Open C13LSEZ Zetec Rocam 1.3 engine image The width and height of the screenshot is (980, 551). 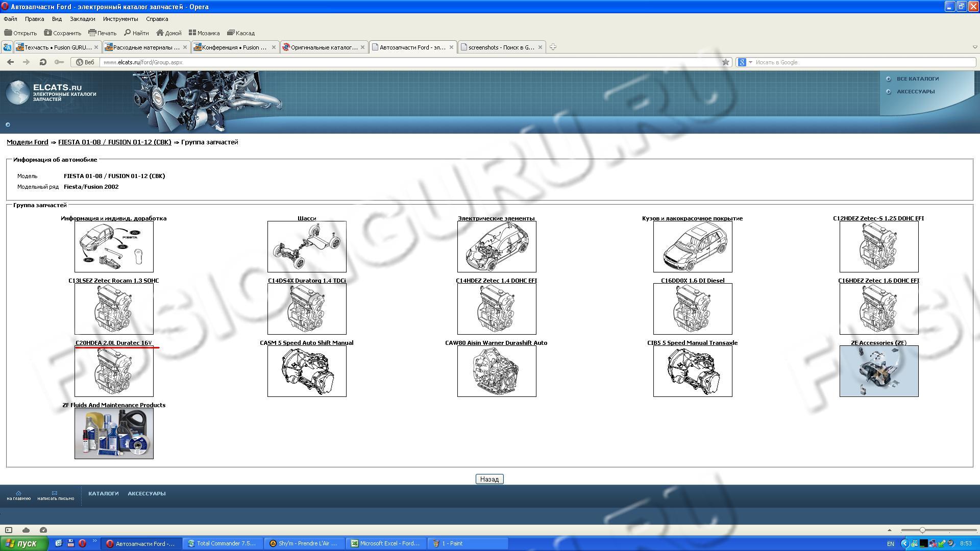coord(114,309)
